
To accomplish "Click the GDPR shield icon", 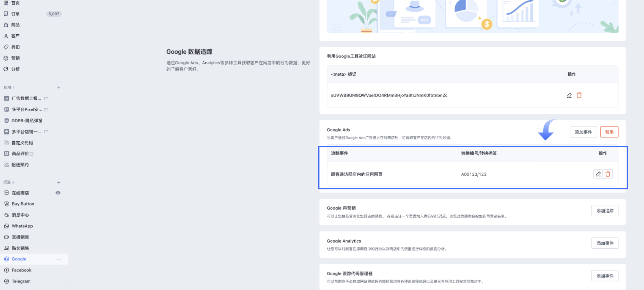I will pos(6,120).
